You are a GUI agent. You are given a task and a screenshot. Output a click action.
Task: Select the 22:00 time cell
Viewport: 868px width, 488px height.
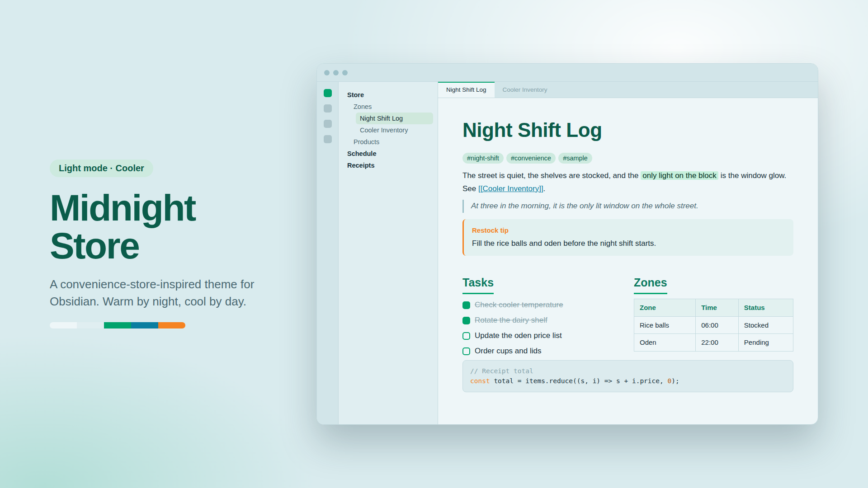pos(717,343)
